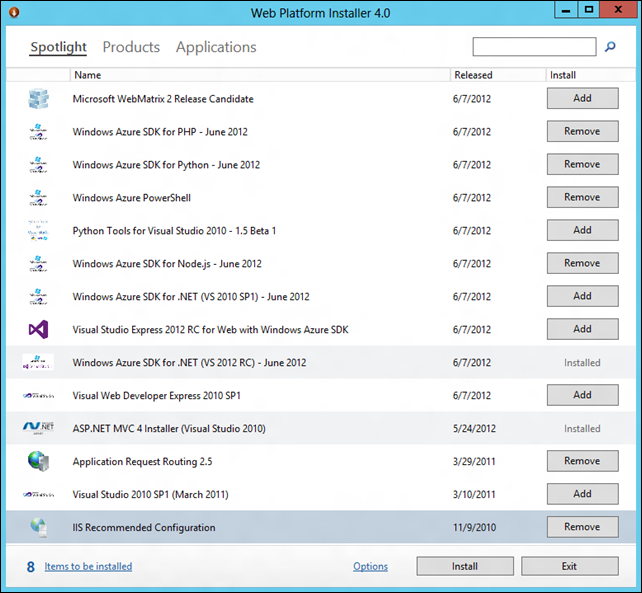The image size is (642, 593).
Task: Remove Windows Azure SDK for PHP
Action: click(583, 131)
